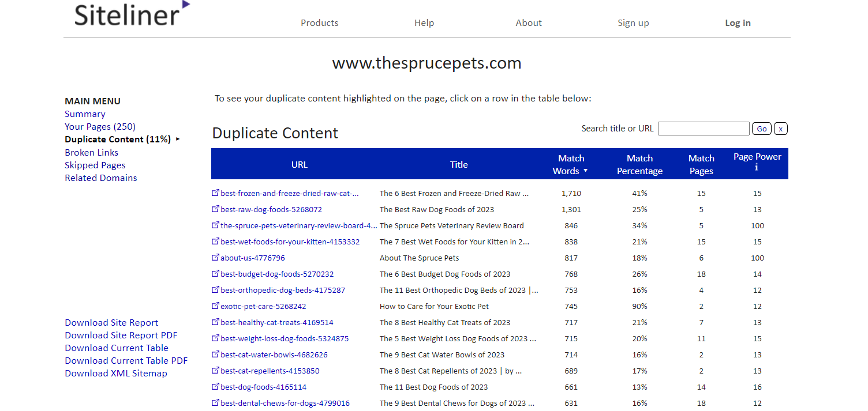Screen dimensions: 868x411
Task: Open best-raw-dog-foods-5268072 URL link
Action: [271, 209]
